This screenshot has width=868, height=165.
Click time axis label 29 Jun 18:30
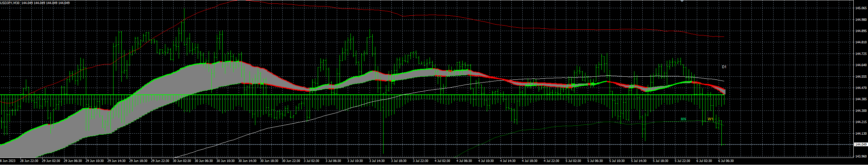[x=138, y=161]
